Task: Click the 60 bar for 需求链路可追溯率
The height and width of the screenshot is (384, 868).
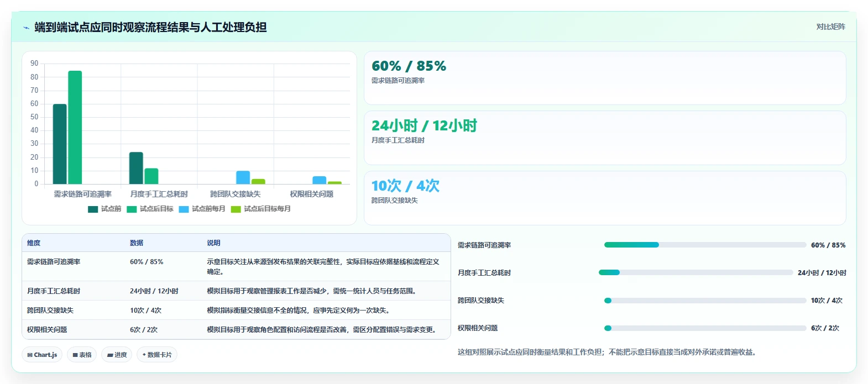Action: (x=60, y=144)
